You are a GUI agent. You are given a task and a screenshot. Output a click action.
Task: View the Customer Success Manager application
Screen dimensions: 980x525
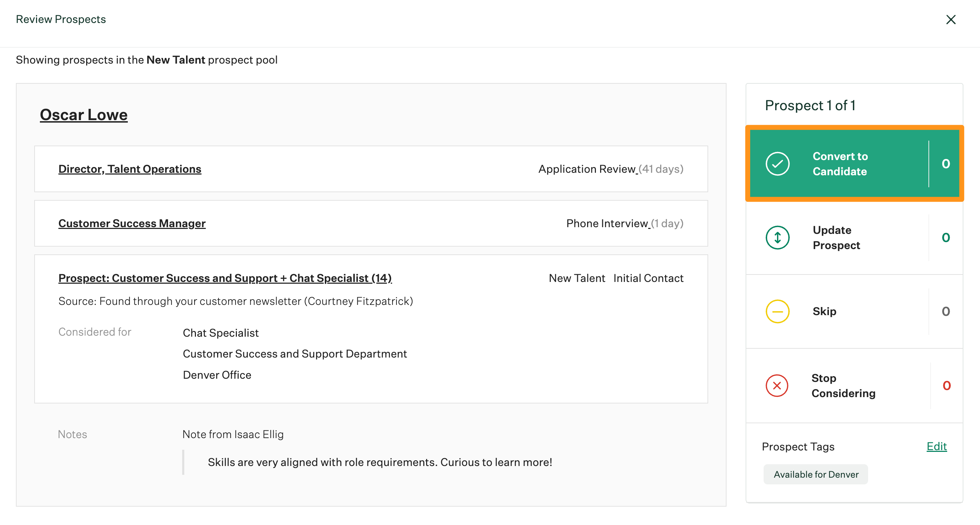[x=132, y=223]
